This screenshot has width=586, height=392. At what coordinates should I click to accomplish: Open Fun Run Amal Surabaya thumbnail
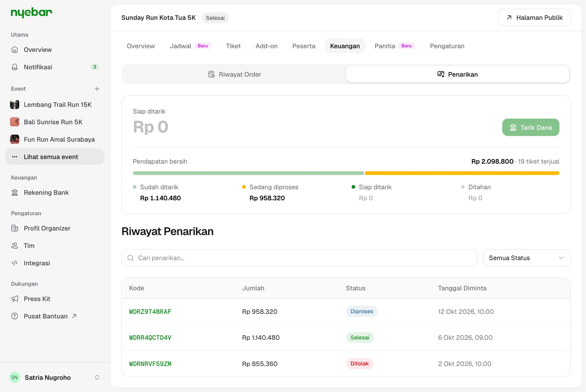[x=15, y=139]
